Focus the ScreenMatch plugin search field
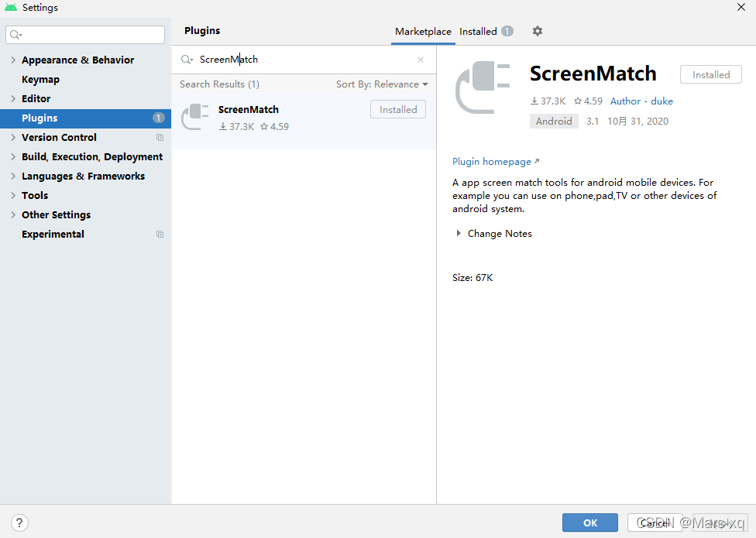756x538 pixels. 304,60
